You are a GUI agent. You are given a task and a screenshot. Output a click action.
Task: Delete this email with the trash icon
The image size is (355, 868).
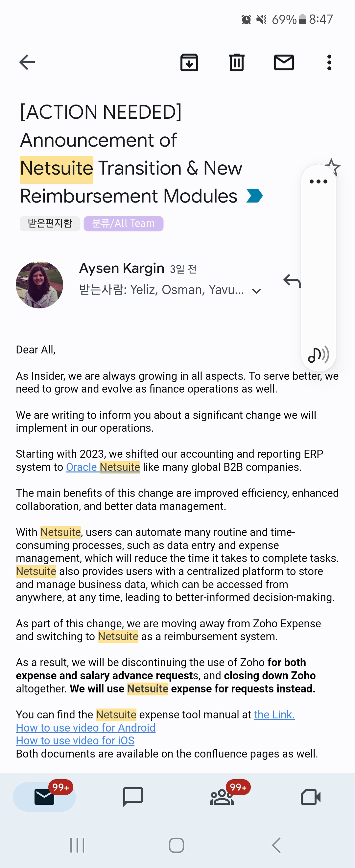pyautogui.click(x=236, y=62)
